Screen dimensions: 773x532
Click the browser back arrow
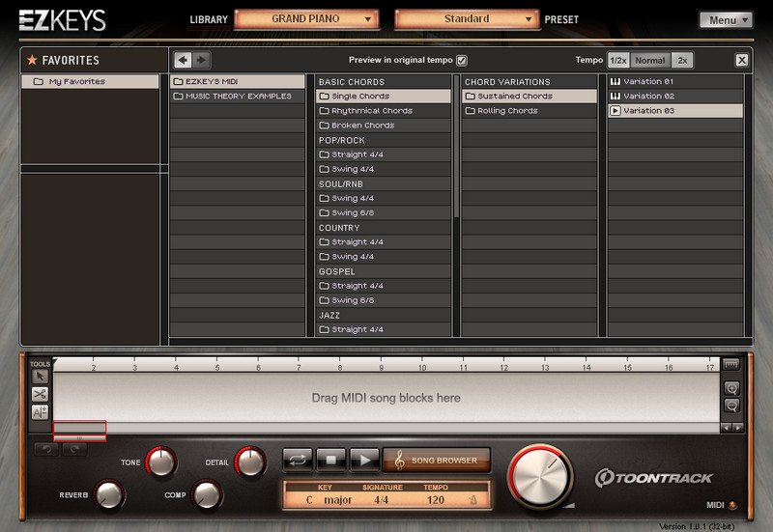(x=182, y=60)
